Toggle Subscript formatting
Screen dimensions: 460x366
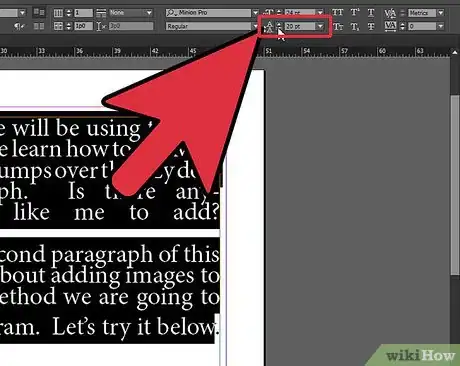coord(355,26)
